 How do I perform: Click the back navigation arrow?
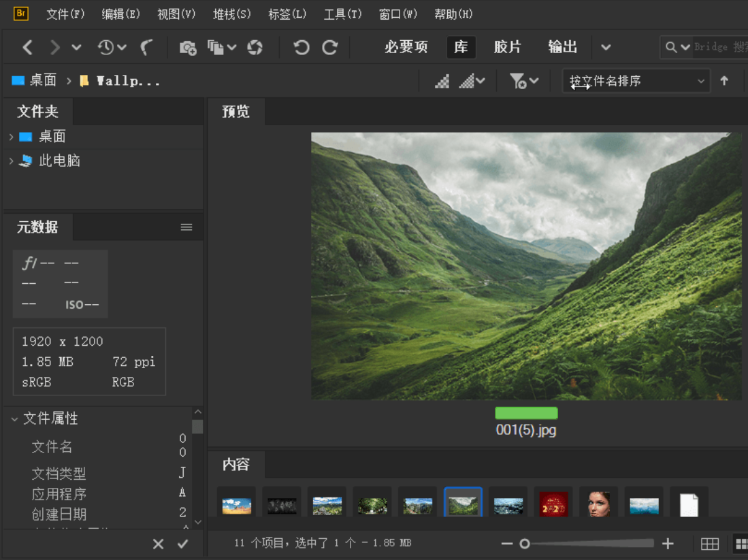(x=27, y=47)
